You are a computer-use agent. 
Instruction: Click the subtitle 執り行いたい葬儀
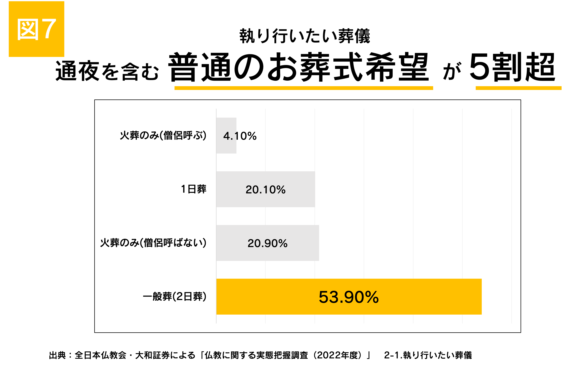pyautogui.click(x=305, y=36)
